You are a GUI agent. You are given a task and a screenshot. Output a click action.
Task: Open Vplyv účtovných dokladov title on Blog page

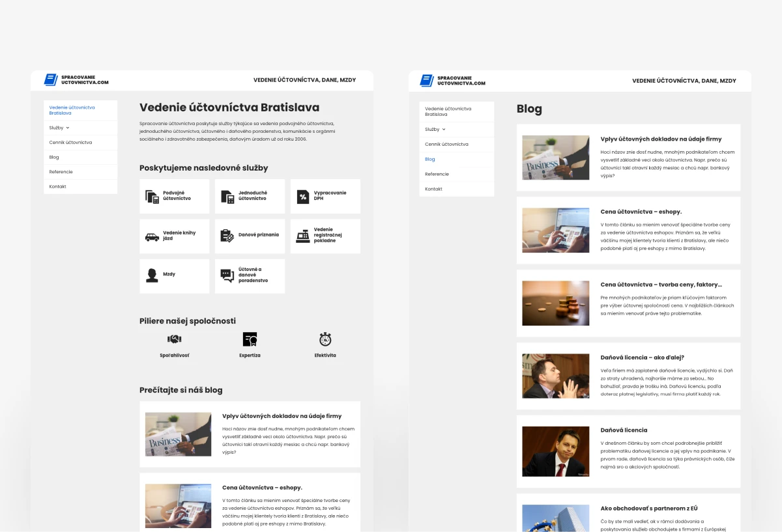click(x=661, y=139)
